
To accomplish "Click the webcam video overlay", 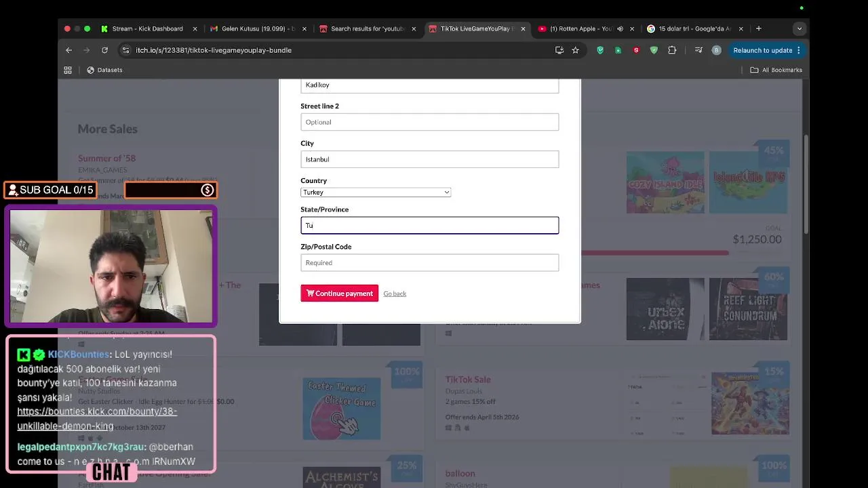I will click(x=111, y=266).
